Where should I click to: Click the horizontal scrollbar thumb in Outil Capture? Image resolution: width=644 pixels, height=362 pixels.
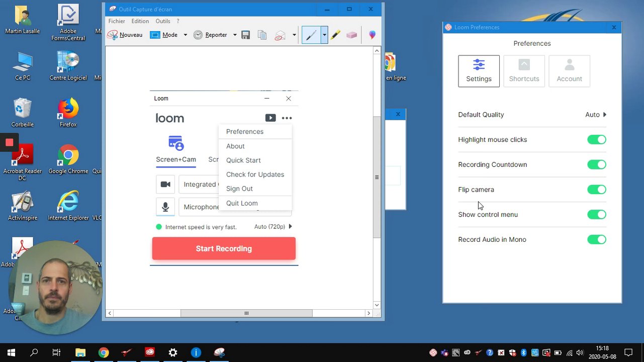(x=246, y=313)
